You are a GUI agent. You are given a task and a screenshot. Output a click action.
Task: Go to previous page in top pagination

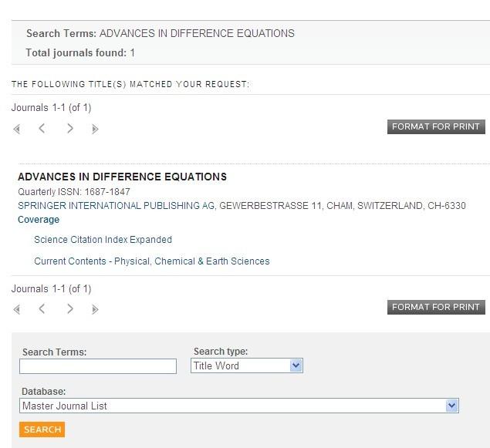42,129
